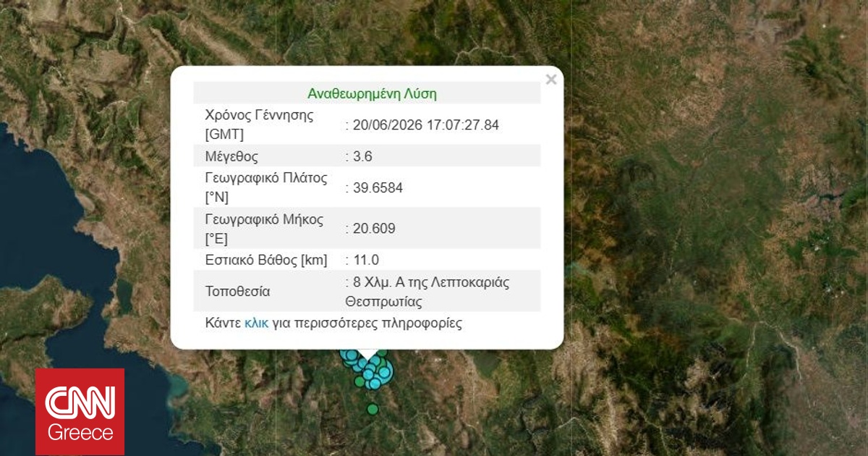868x456 pixels.
Task: Select location text '8 Χλμ. Α της Λεπτοκαριάς Θεσπρωτίας'
Action: tap(427, 292)
